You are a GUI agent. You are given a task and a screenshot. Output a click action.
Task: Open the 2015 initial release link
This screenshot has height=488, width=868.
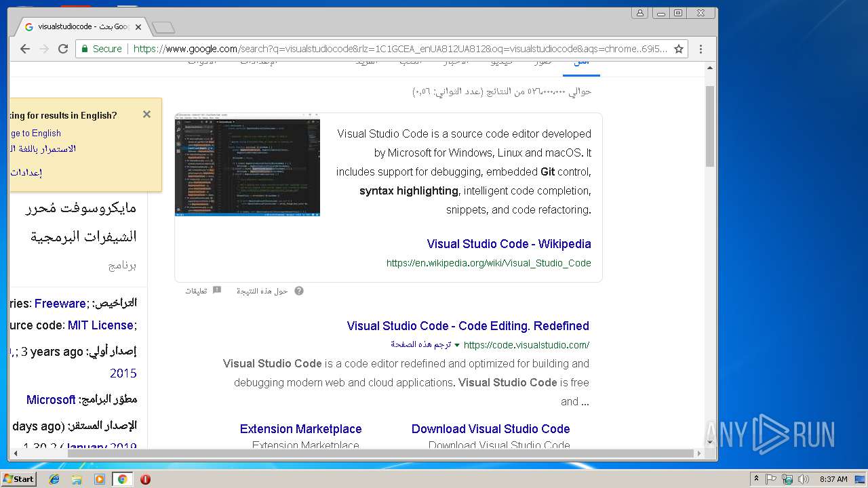123,373
